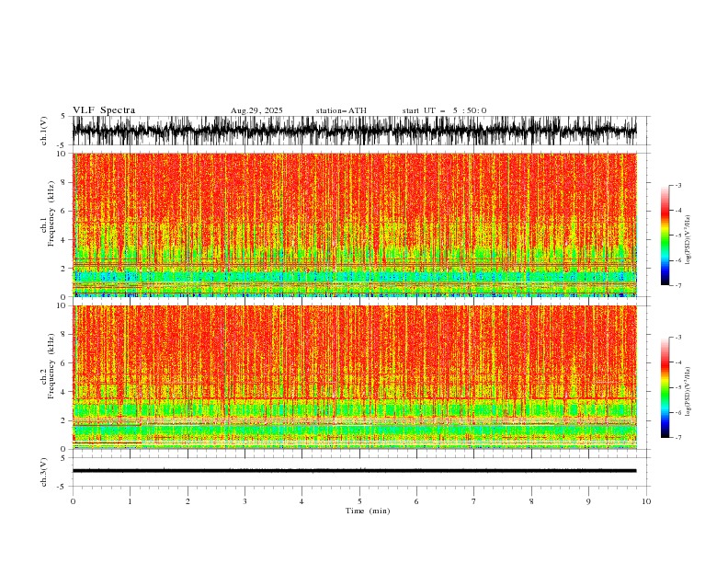
Task: Click the upper 'log(PSD)(V²/Hz)' colorbar label
Action: (x=688, y=240)
